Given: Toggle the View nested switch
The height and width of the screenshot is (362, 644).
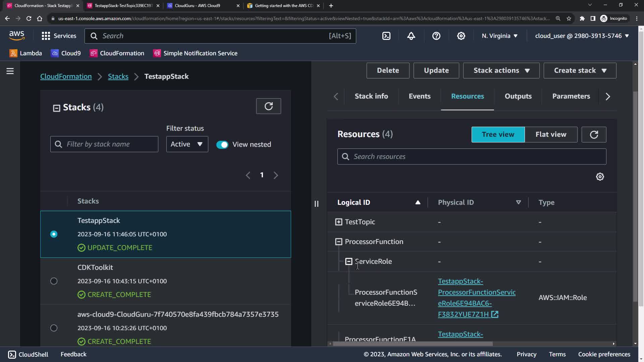Looking at the screenshot, I should [222, 144].
